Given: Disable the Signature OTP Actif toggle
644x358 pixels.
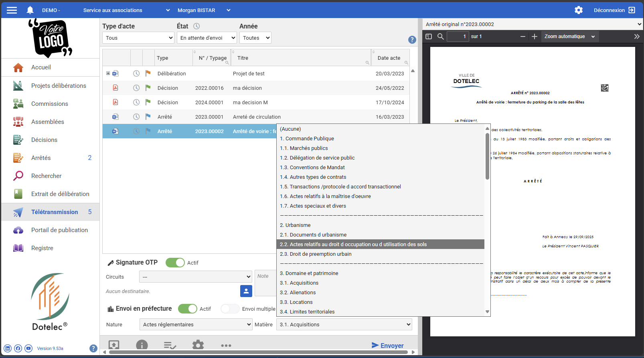Looking at the screenshot, I should tap(175, 263).
